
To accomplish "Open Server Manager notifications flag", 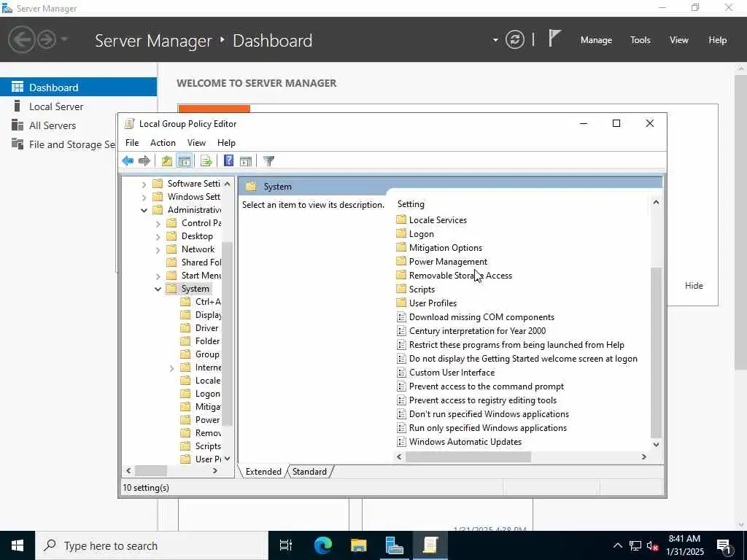I will 554,38.
